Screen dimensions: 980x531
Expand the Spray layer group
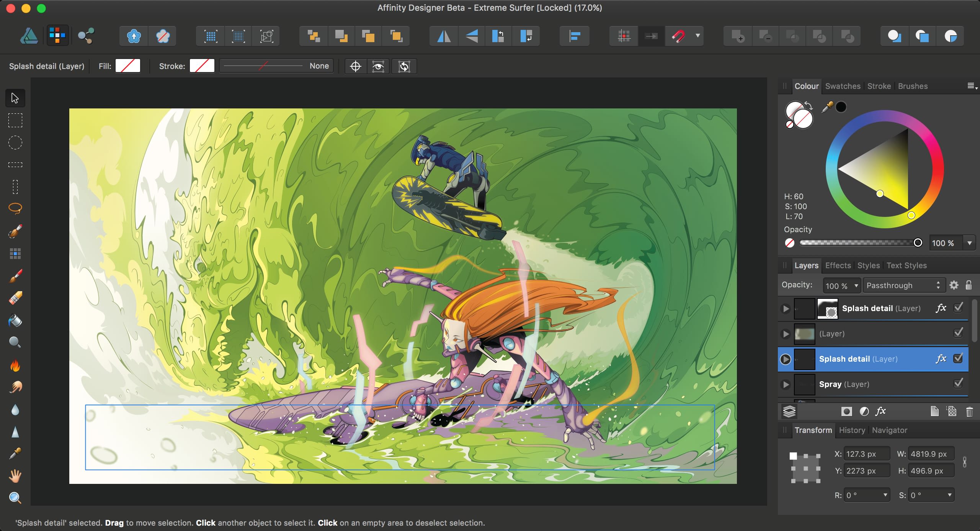(x=786, y=384)
